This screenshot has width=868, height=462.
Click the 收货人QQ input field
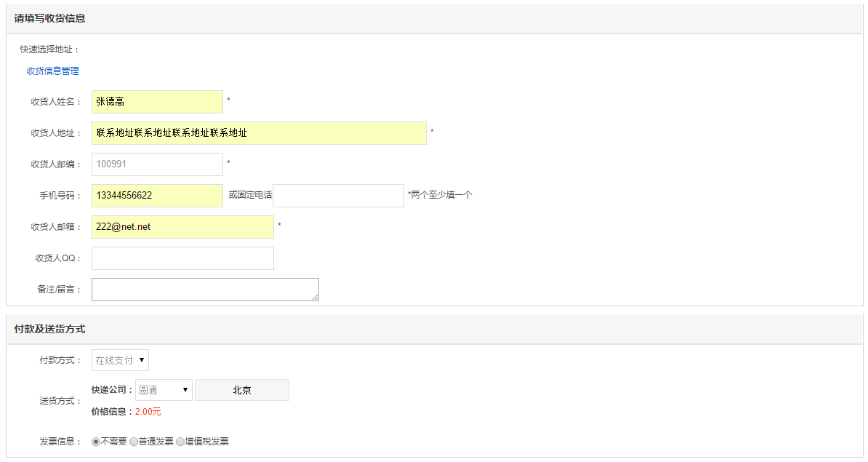click(182, 258)
